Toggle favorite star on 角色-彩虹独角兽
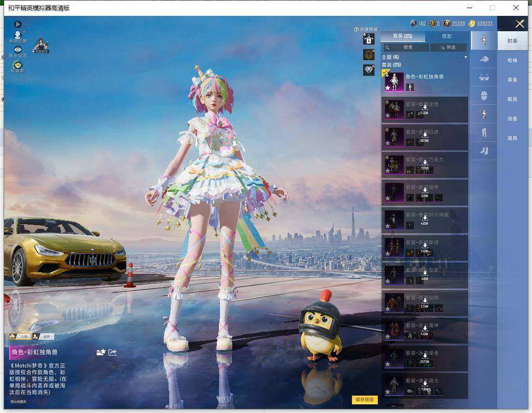This screenshot has width=532, height=413. 387,88
